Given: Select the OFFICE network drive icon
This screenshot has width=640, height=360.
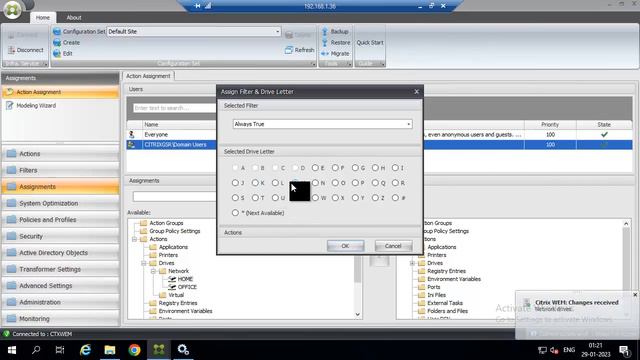Looking at the screenshot, I should (x=172, y=287).
